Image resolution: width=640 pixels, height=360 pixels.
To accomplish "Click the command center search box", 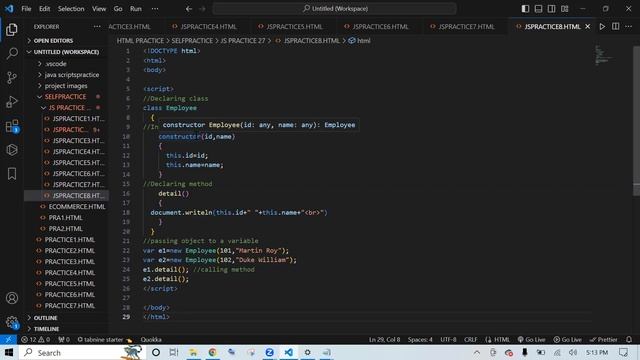I will click(x=334, y=9).
